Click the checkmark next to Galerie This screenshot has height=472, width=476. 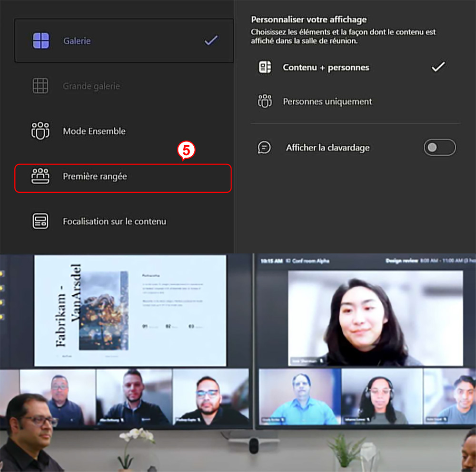point(211,40)
